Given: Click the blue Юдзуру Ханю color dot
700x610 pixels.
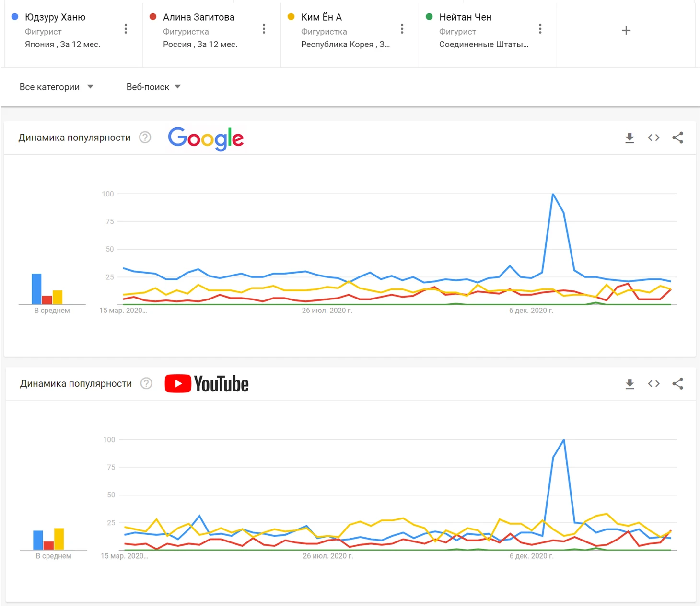Looking at the screenshot, I should pos(15,17).
